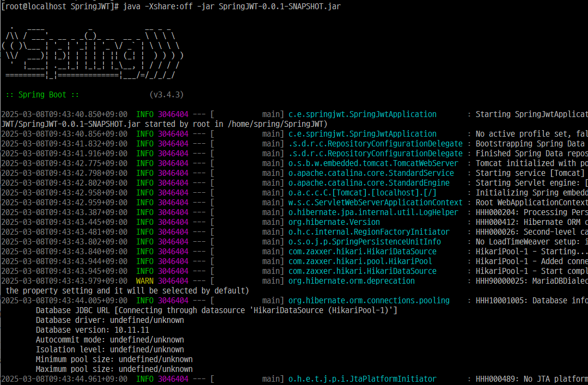Select org.hibernate.orm.deprecation logger name
This screenshot has width=588, height=385.
click(351, 280)
